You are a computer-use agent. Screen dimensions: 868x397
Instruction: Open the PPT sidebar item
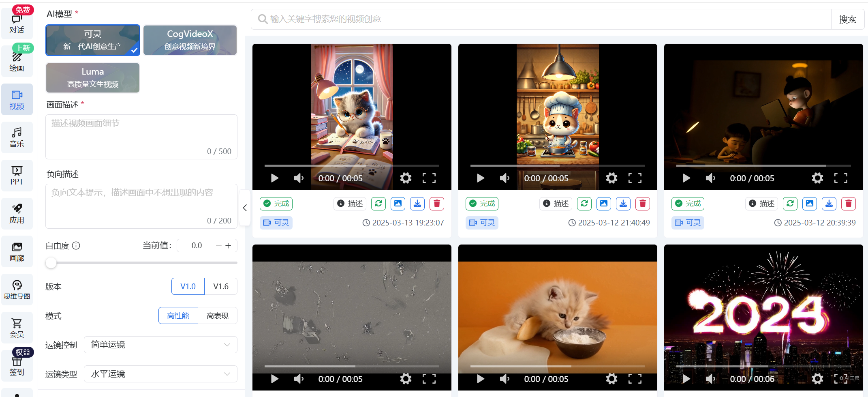pos(17,176)
